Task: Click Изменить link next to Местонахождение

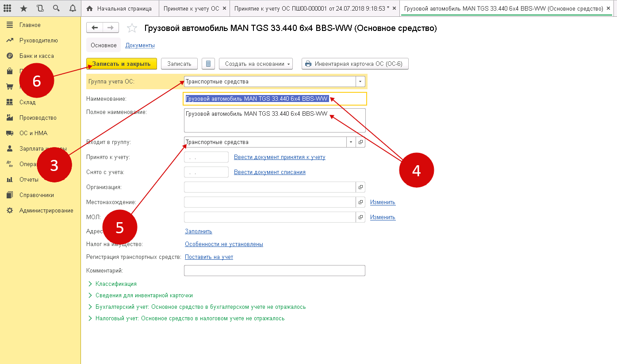Action: [x=383, y=202]
